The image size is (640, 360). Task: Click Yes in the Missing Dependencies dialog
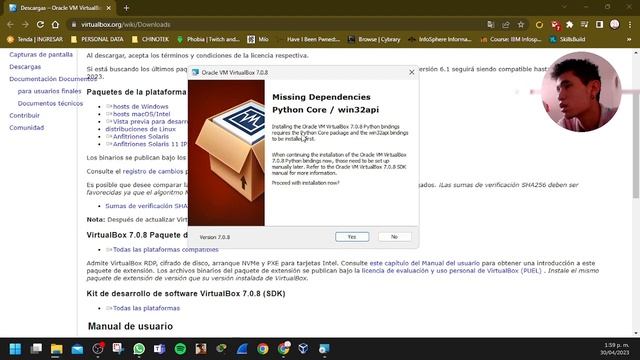click(352, 237)
